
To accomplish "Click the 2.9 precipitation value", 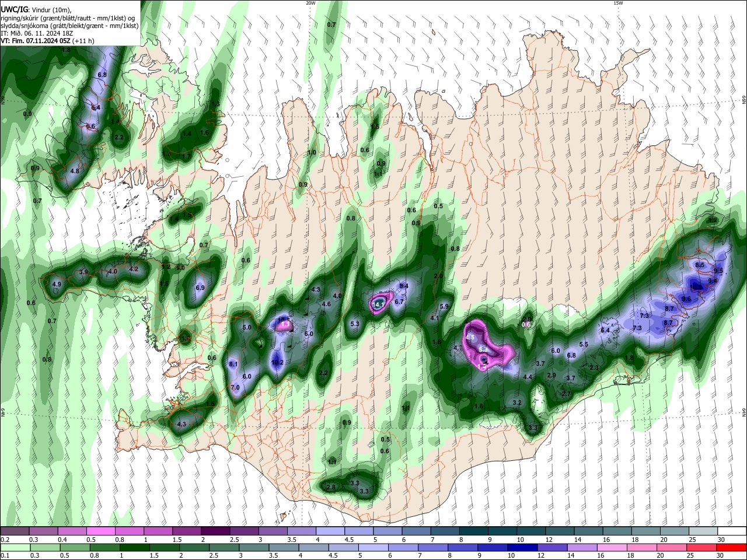I will [551, 375].
